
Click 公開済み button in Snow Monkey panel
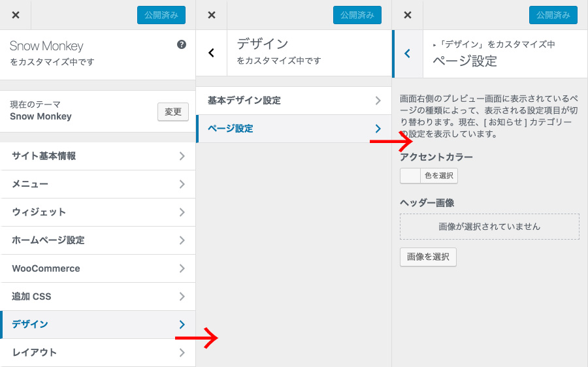(x=161, y=15)
